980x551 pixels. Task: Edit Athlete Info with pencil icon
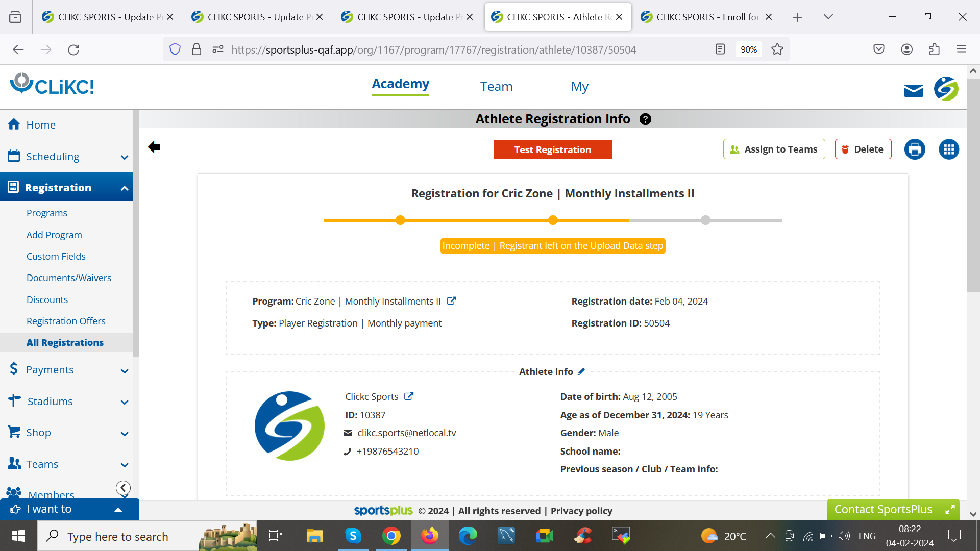tap(581, 372)
